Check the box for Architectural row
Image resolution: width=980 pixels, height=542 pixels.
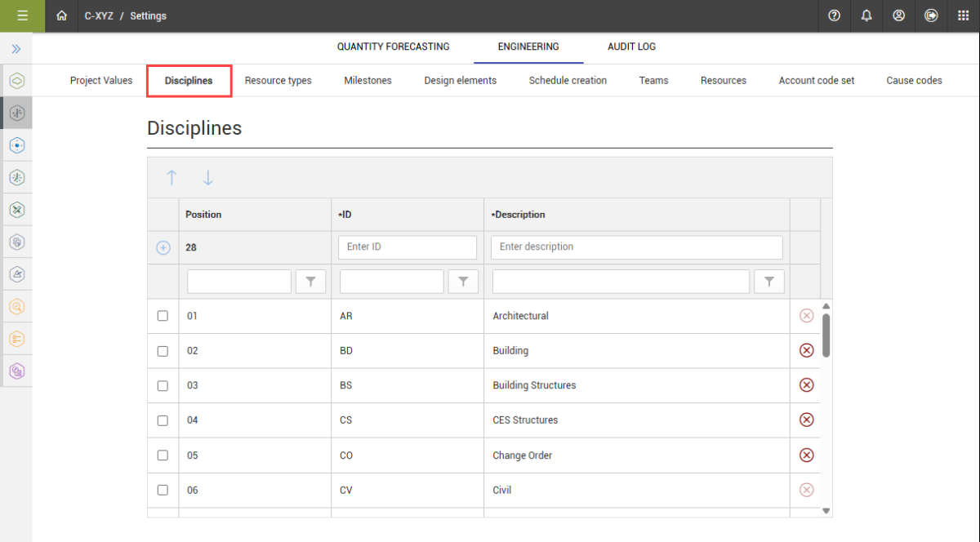coord(163,316)
